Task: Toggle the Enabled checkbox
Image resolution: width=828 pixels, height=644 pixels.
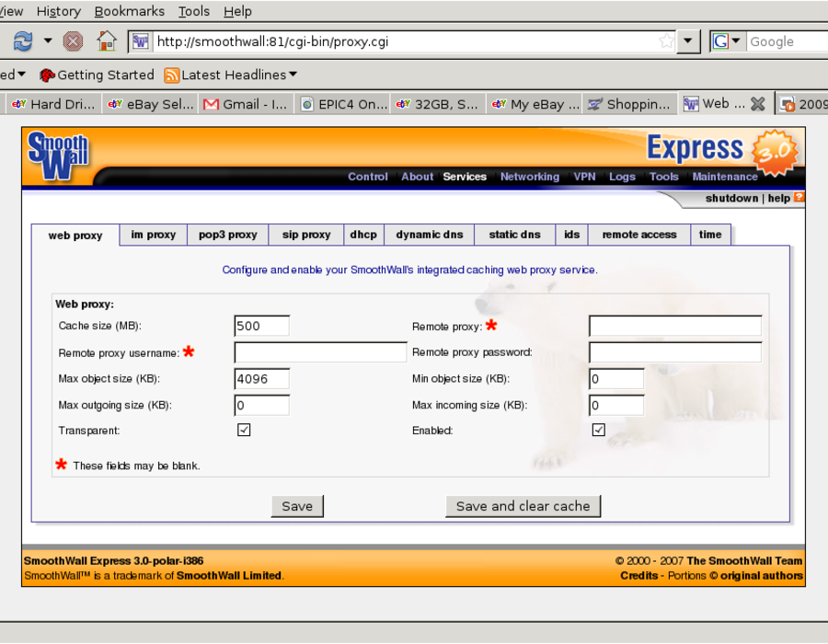Action: click(598, 430)
